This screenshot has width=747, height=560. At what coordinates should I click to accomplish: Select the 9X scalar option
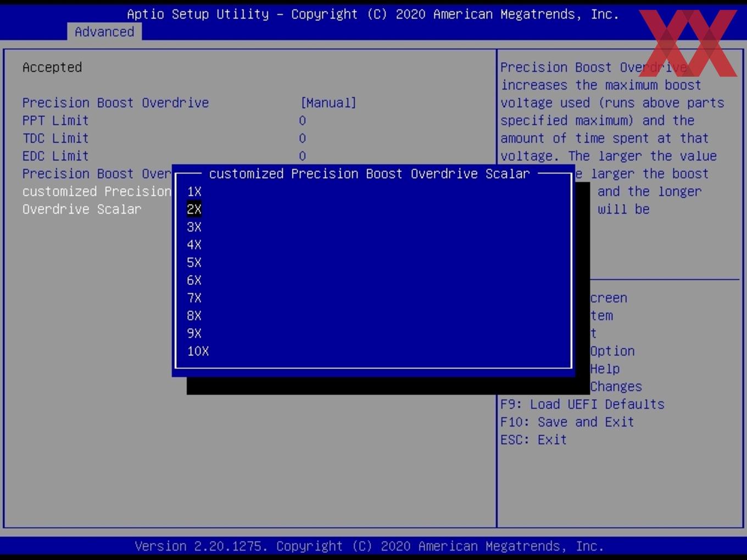coord(194,333)
